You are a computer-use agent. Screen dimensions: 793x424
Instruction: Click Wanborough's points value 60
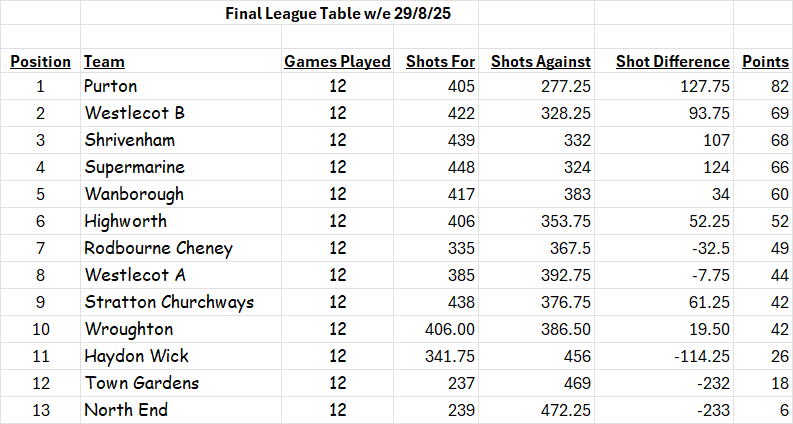coord(779,194)
